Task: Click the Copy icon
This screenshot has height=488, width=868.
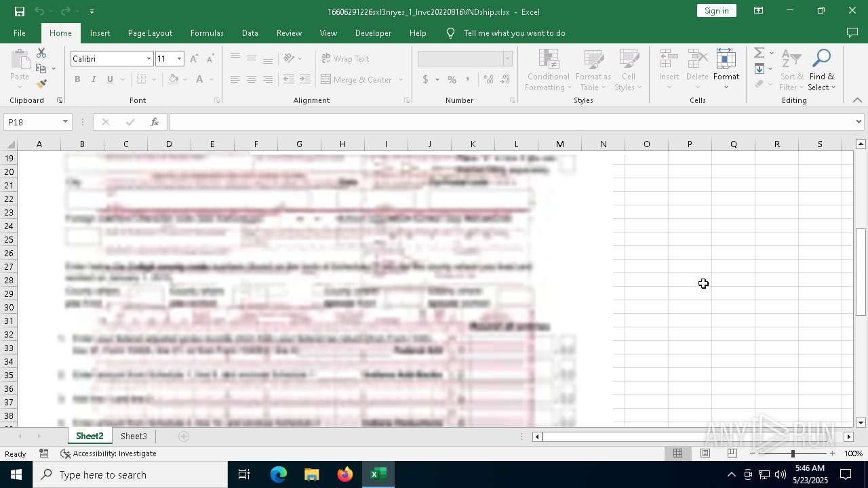Action: coord(41,68)
